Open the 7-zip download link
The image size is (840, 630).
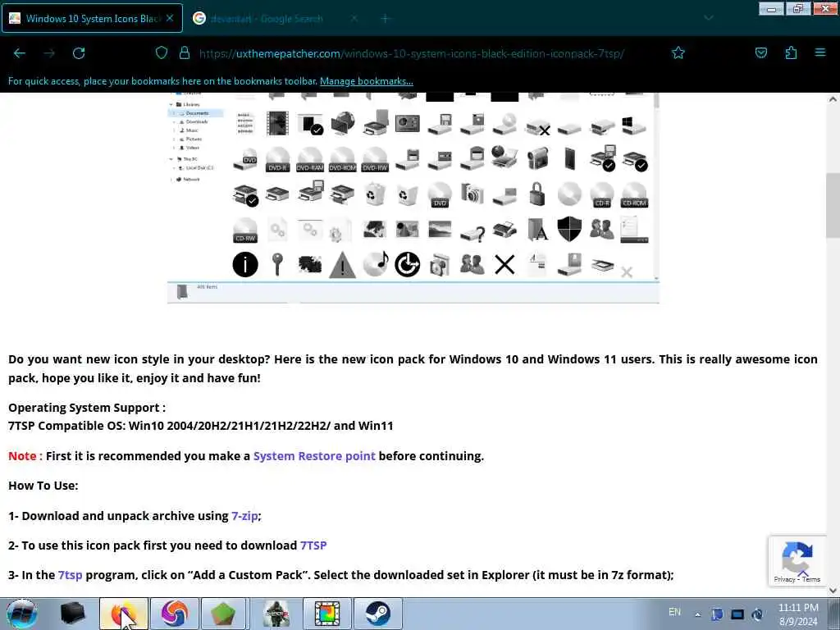tap(244, 516)
